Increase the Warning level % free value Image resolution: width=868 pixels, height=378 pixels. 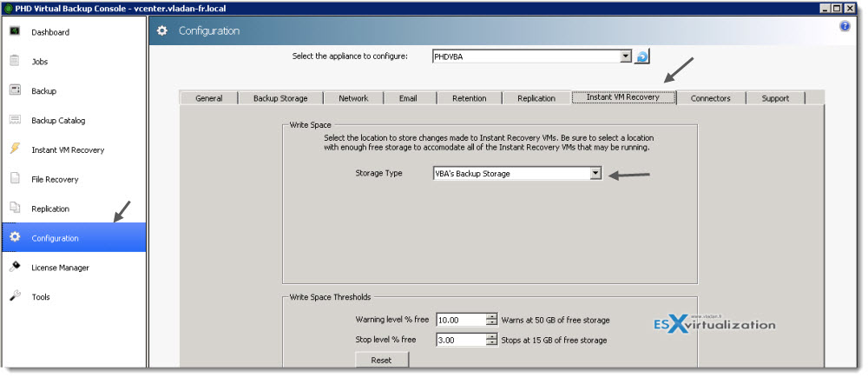(491, 316)
